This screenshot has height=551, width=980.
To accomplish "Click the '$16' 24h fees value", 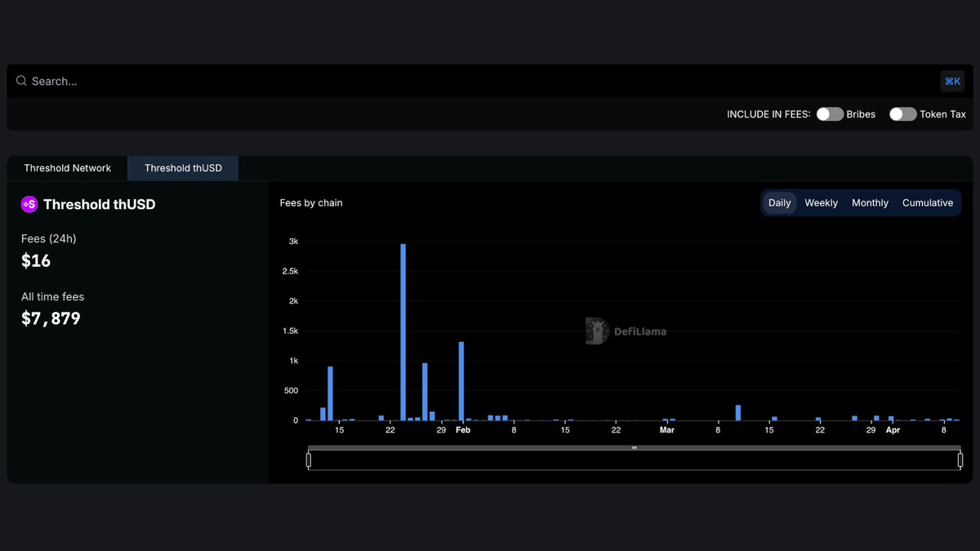I will pyautogui.click(x=36, y=260).
